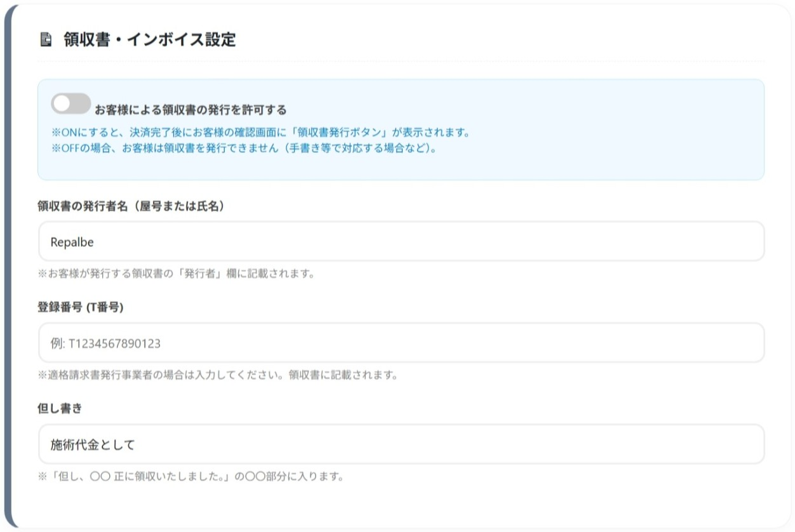Click the label 領収書の発行者名（屋号または氏名）
795x532 pixels.
pos(131,206)
